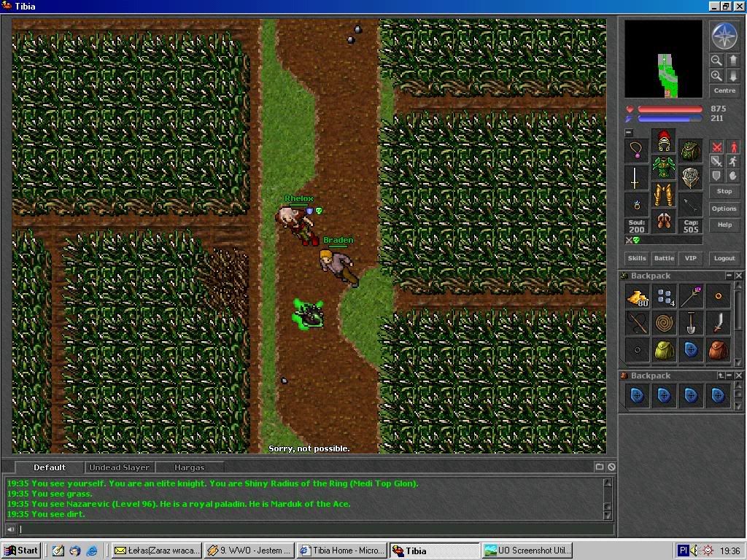Viewport: 747px width, 560px height.
Task: Switch to Undead Slayer chat tab
Action: click(120, 467)
